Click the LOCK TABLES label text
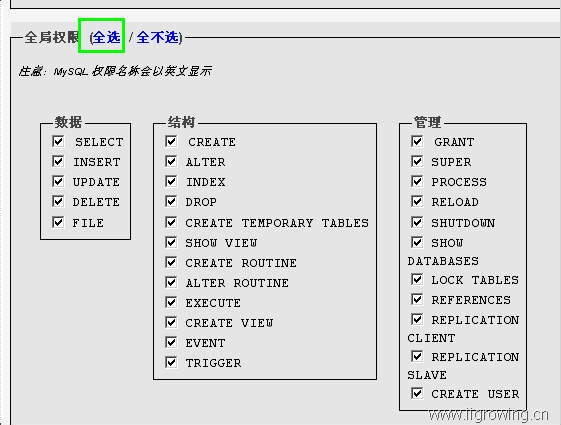Viewport: 561px width, 425px height. (x=475, y=280)
